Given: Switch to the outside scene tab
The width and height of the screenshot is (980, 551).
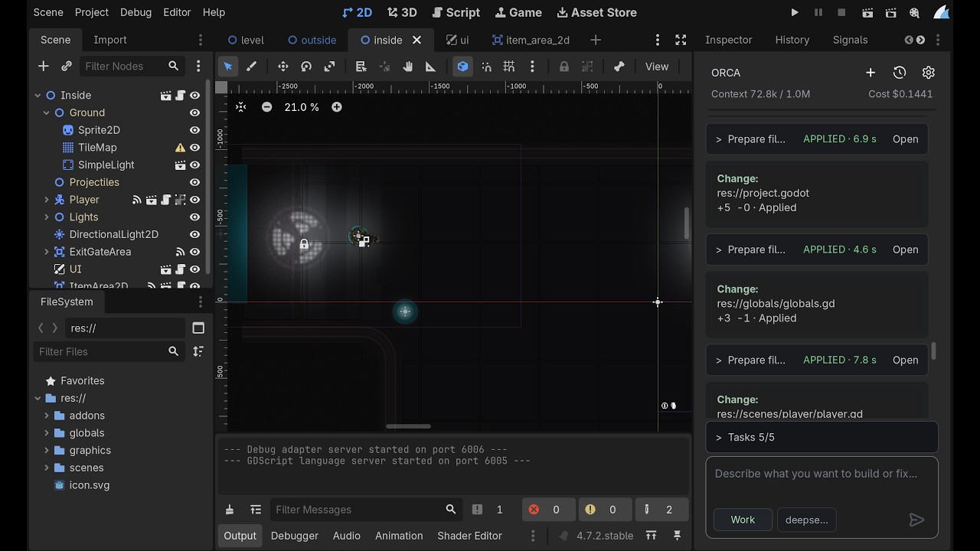Looking at the screenshot, I should (x=312, y=40).
